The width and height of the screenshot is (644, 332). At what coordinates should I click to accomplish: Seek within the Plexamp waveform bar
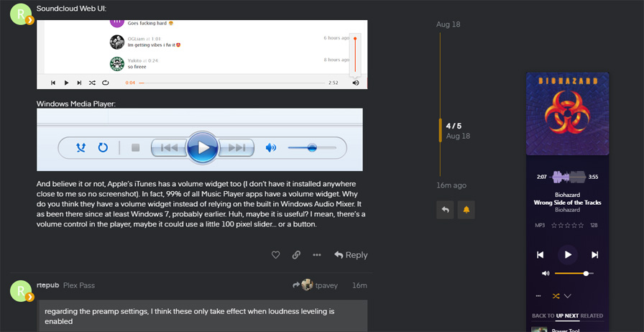point(569,177)
